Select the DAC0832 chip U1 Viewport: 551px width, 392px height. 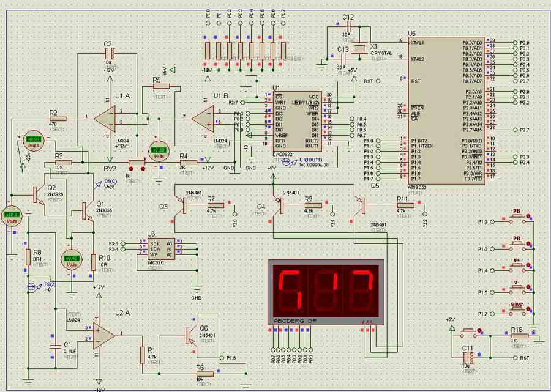(297, 122)
